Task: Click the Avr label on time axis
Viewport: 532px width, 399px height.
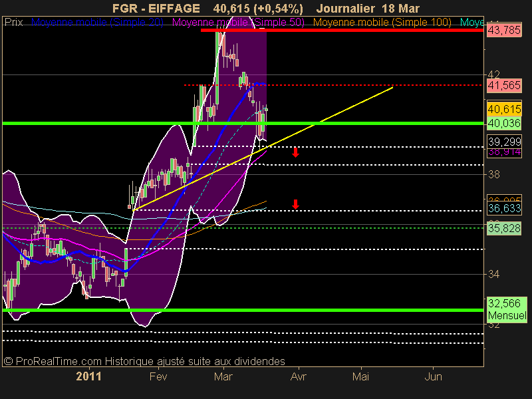Action: click(x=298, y=376)
